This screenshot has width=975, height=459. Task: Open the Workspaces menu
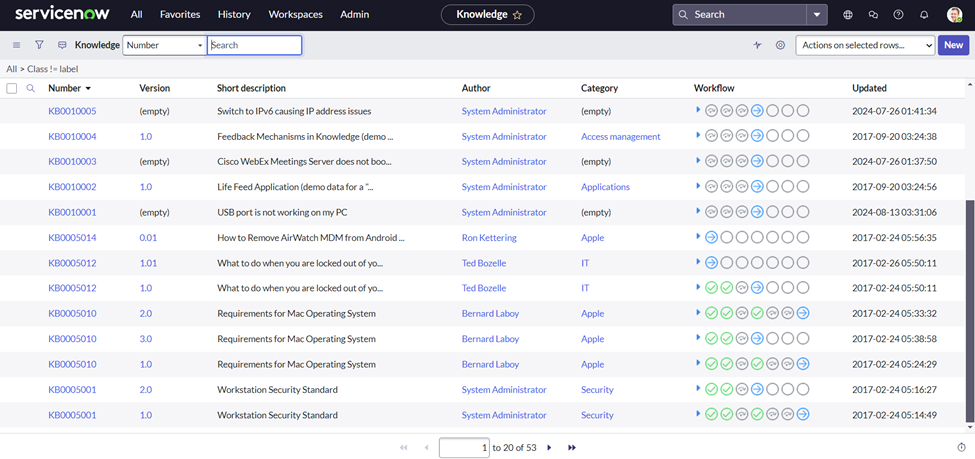(x=296, y=15)
